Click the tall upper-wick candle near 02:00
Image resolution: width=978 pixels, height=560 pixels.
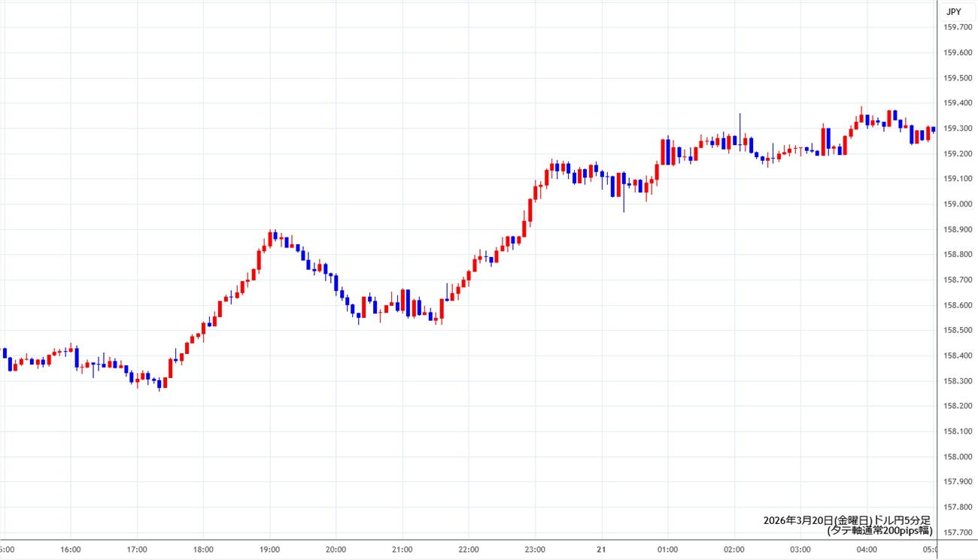point(740,135)
